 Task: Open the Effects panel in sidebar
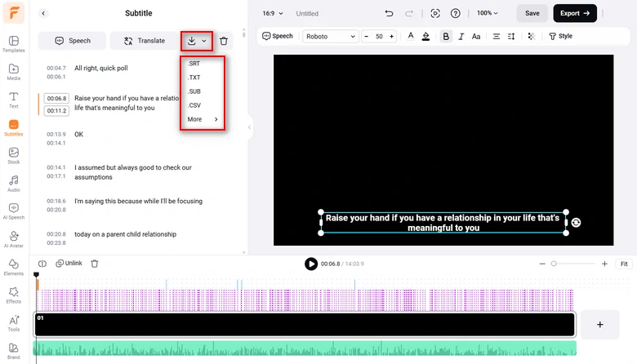[x=13, y=295]
